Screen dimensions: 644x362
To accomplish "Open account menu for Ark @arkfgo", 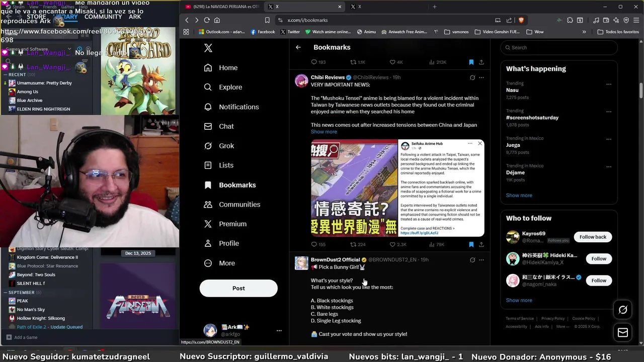I will [x=243, y=330].
